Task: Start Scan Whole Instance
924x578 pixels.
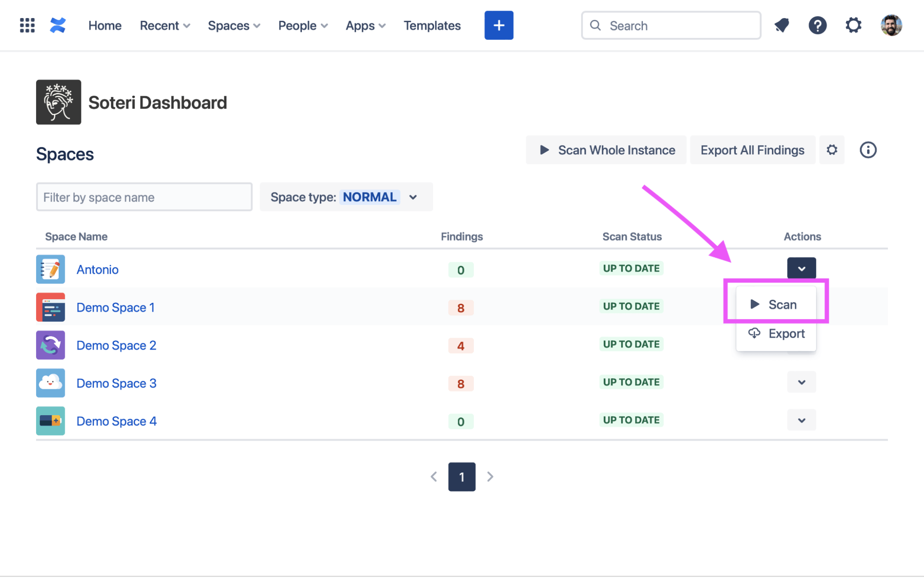Action: click(x=606, y=150)
